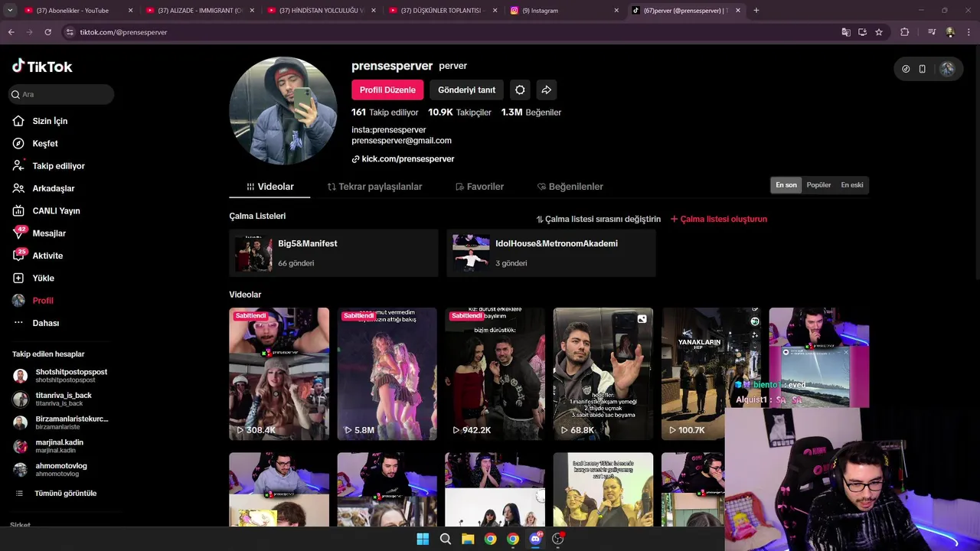Click the prensesperver profile photo
This screenshot has width=980, height=551.
pos(283,111)
